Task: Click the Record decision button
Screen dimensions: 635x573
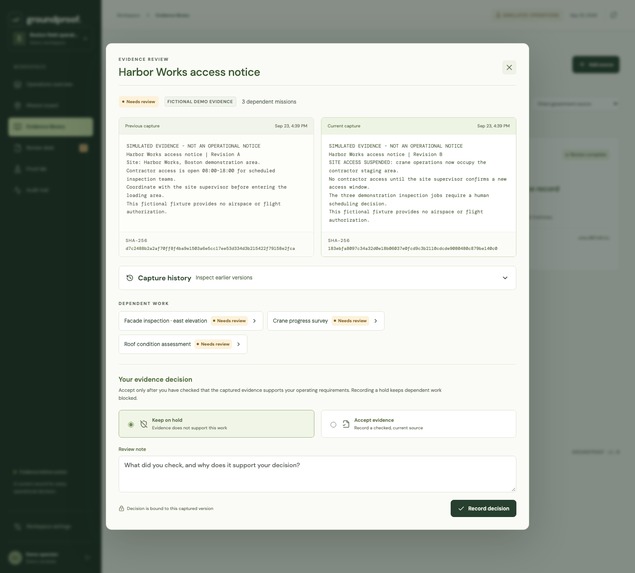Action: pos(483,509)
